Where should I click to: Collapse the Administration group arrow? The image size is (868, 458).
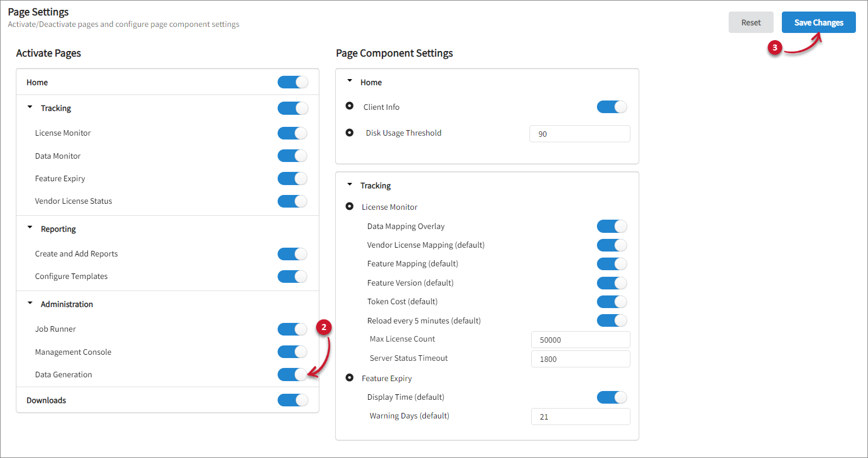(30, 303)
